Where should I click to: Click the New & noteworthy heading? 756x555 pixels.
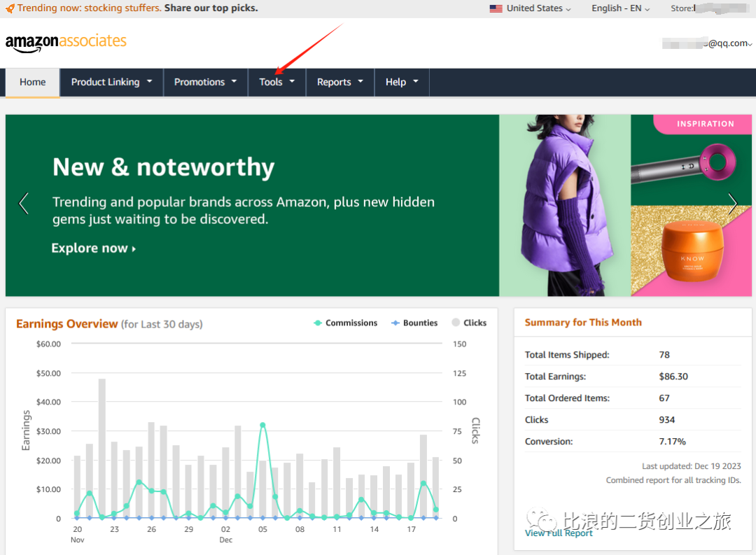point(163,167)
